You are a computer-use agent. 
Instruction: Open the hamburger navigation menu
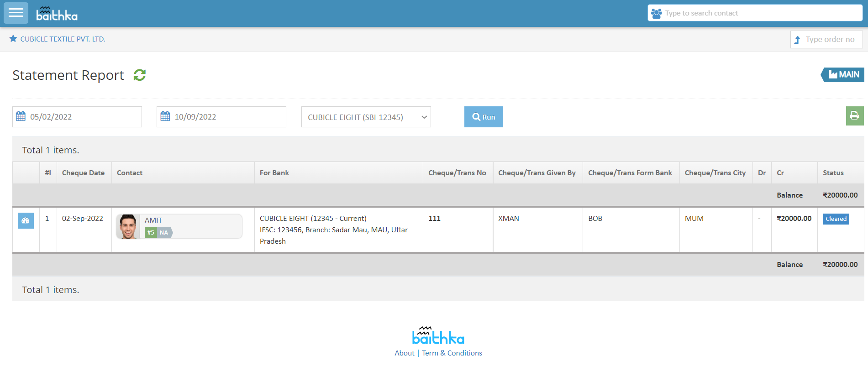click(x=16, y=13)
